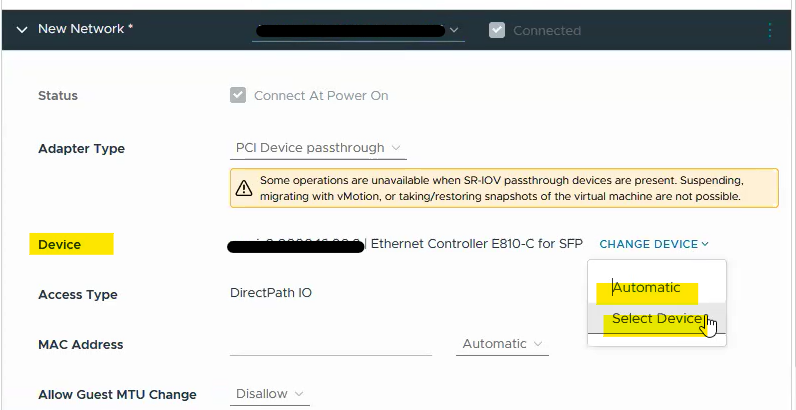Click the highlighted Device label
The image size is (796, 410).
pos(60,245)
